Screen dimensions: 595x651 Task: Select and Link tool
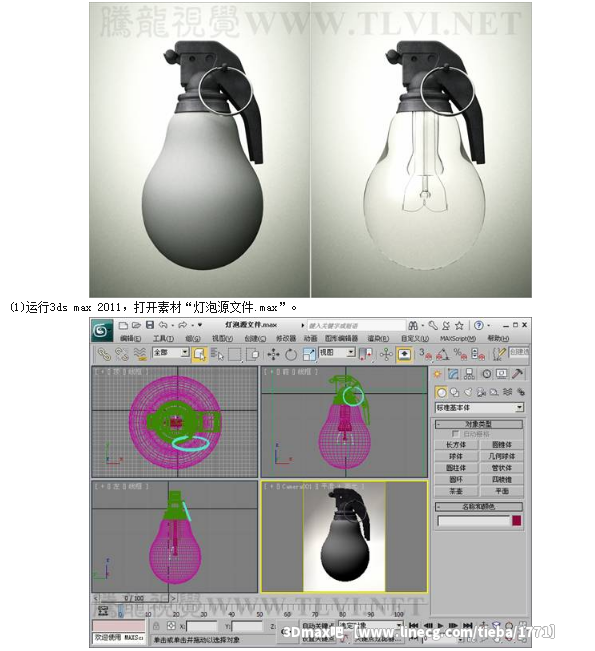104,354
